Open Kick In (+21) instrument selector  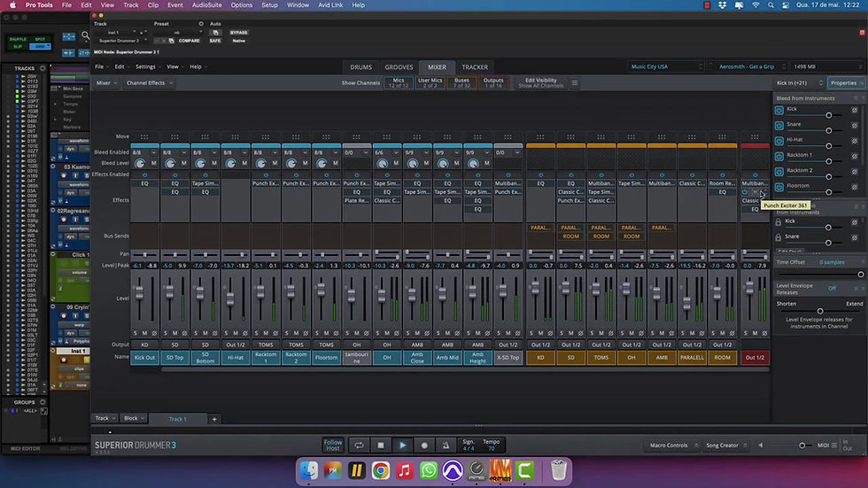tap(799, 83)
